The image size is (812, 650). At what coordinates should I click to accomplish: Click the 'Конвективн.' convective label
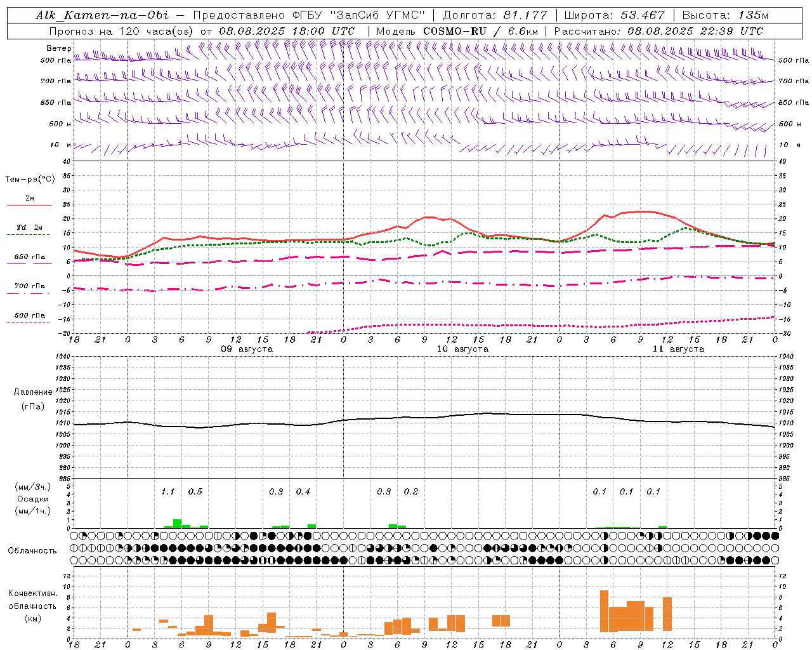[x=32, y=594]
